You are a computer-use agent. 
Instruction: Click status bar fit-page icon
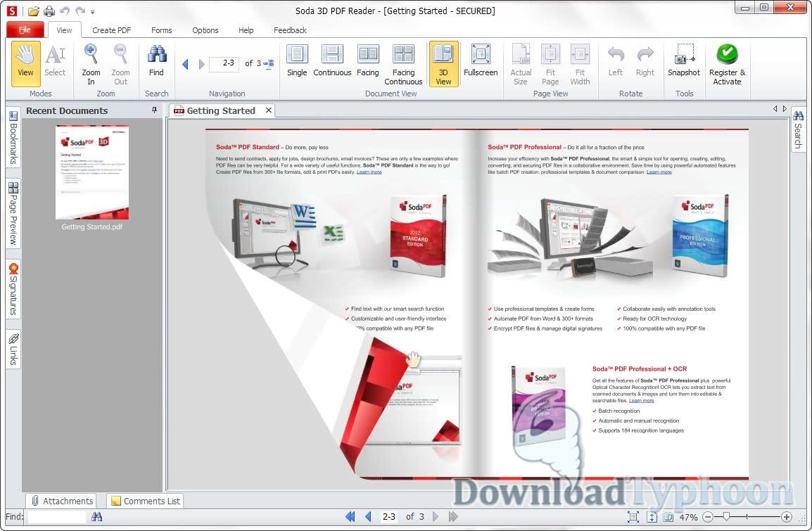point(633,516)
